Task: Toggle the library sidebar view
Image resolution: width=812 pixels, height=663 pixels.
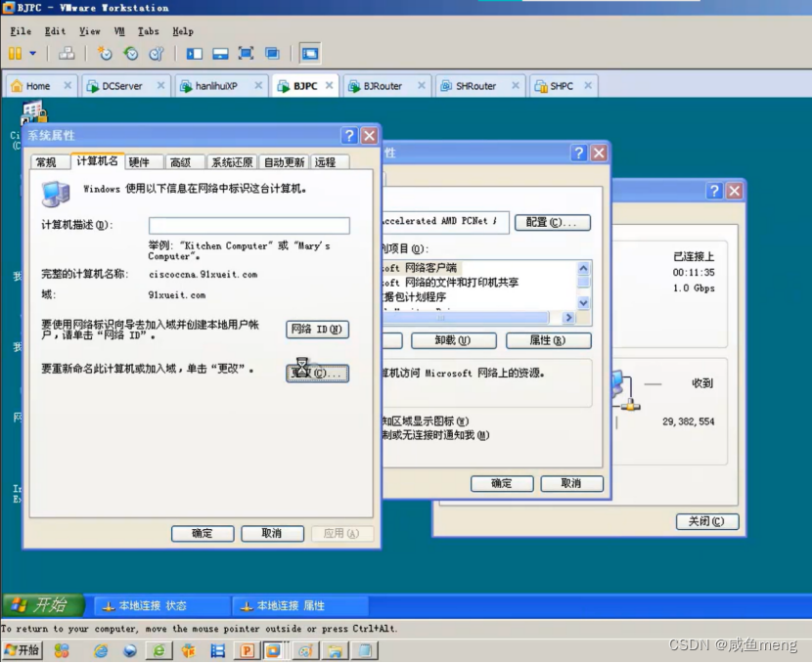Action: [195, 54]
